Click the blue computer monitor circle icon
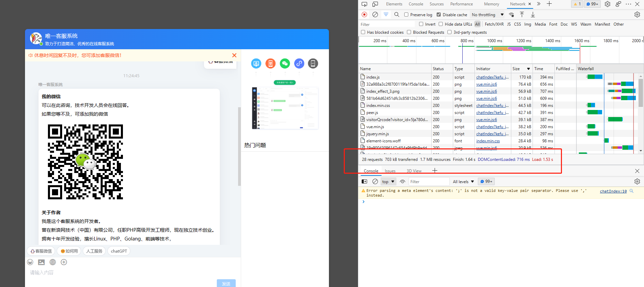 (256, 63)
